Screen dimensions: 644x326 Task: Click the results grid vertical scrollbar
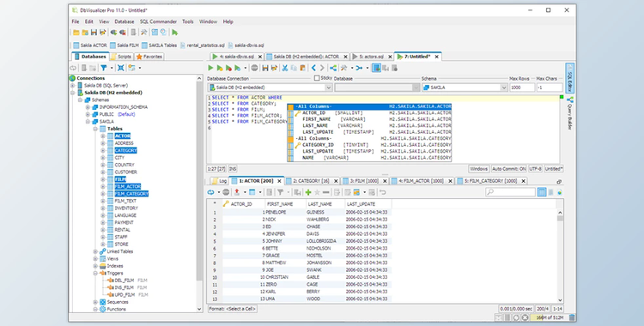560,257
